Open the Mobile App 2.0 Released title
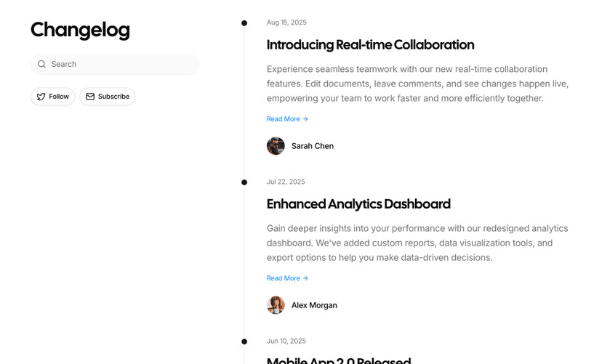Image resolution: width=602 pixels, height=364 pixels. pos(338,360)
